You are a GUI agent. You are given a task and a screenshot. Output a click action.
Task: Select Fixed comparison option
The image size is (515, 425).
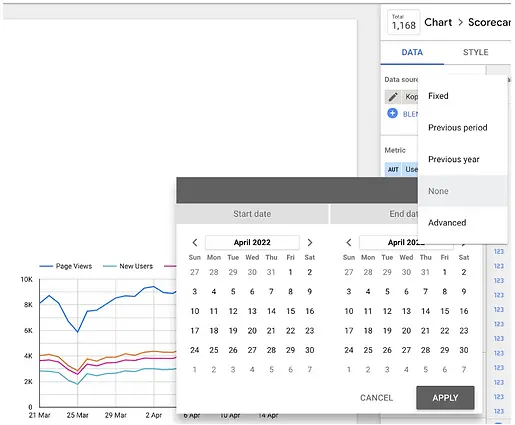(463, 96)
